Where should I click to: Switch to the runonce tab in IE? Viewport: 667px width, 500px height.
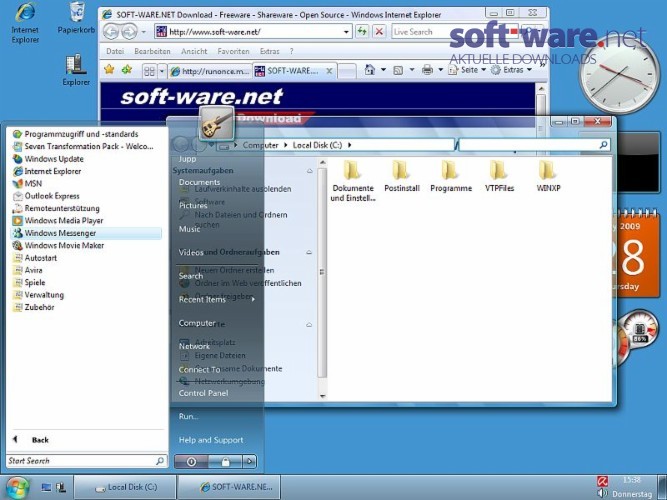[210, 71]
